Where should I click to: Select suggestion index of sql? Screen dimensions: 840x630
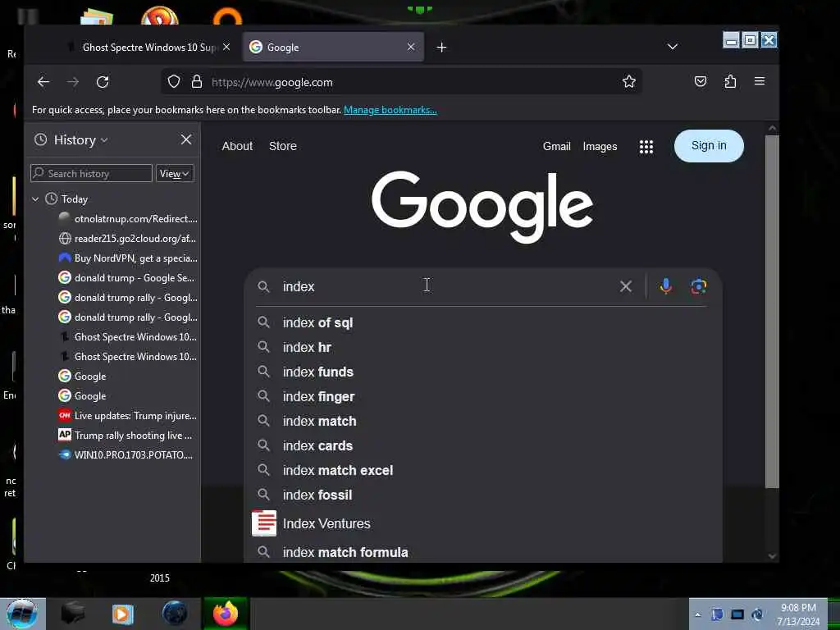coord(482,322)
